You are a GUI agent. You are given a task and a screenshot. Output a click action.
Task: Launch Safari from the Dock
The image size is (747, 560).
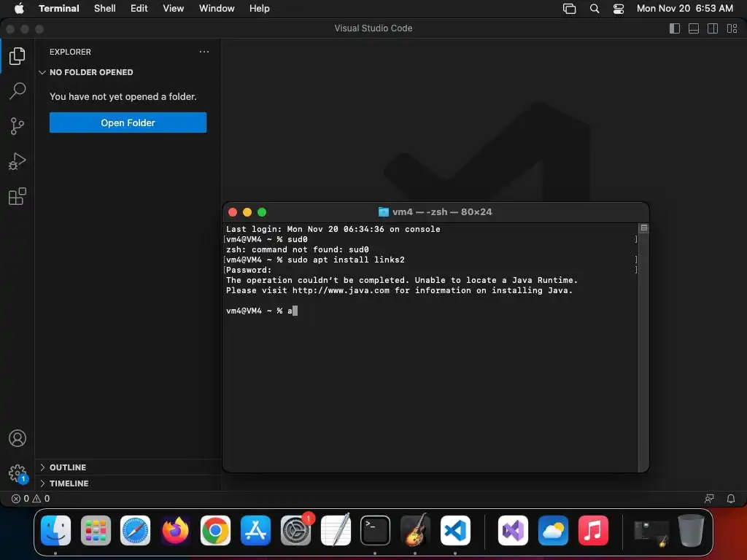point(135,531)
